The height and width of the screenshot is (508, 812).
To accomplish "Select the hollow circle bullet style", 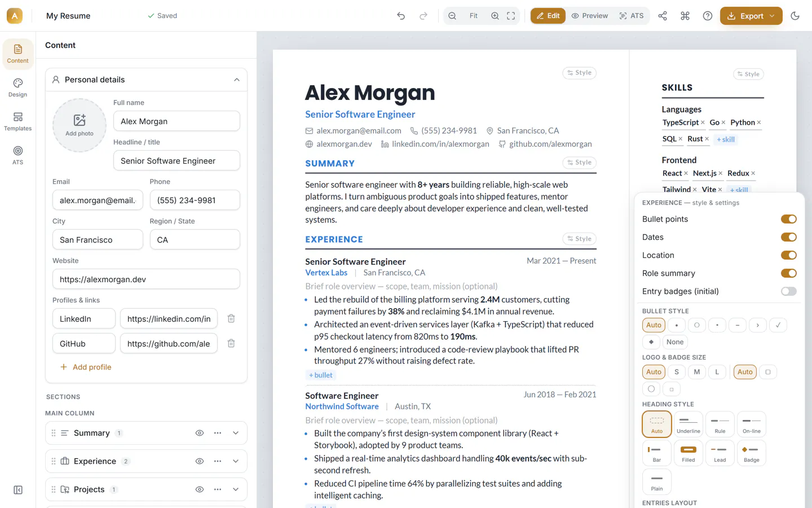I will point(696,325).
